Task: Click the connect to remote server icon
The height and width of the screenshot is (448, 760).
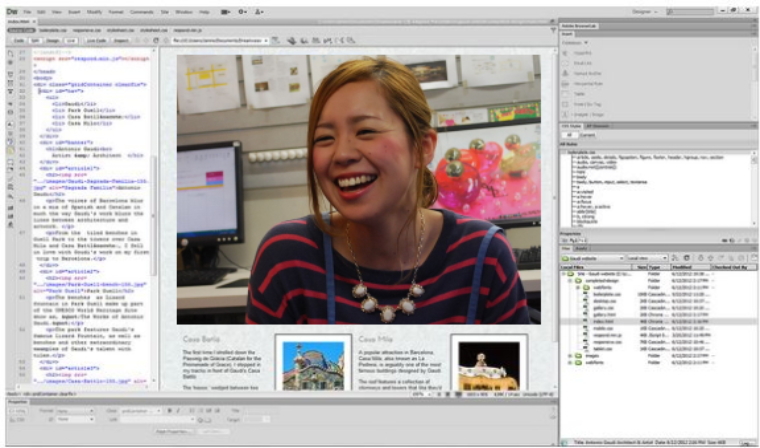Action: (x=675, y=258)
